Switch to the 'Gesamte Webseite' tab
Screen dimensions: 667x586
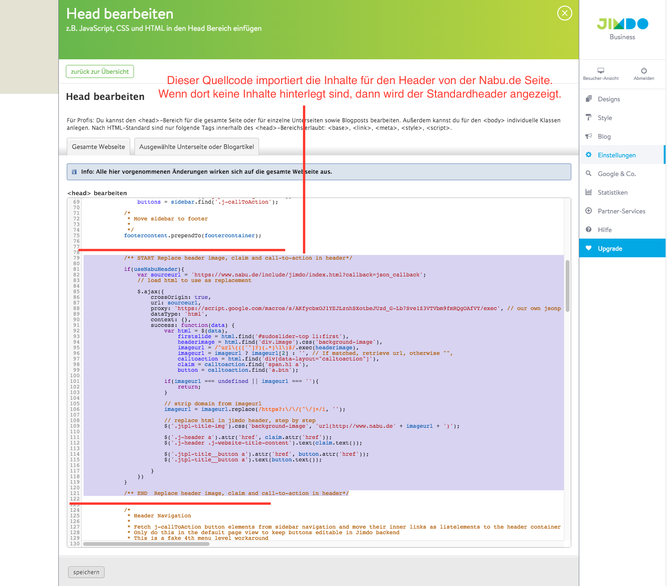(98, 146)
